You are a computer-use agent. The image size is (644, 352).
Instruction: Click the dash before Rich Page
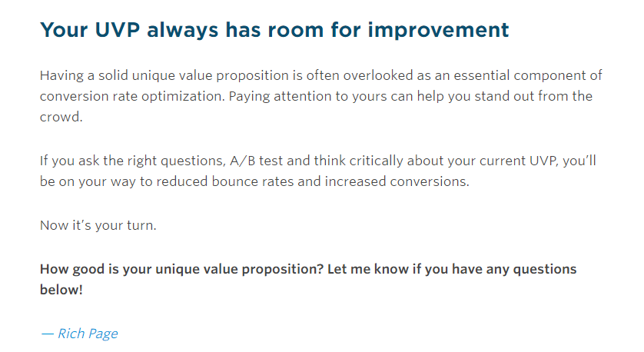pyautogui.click(x=47, y=334)
